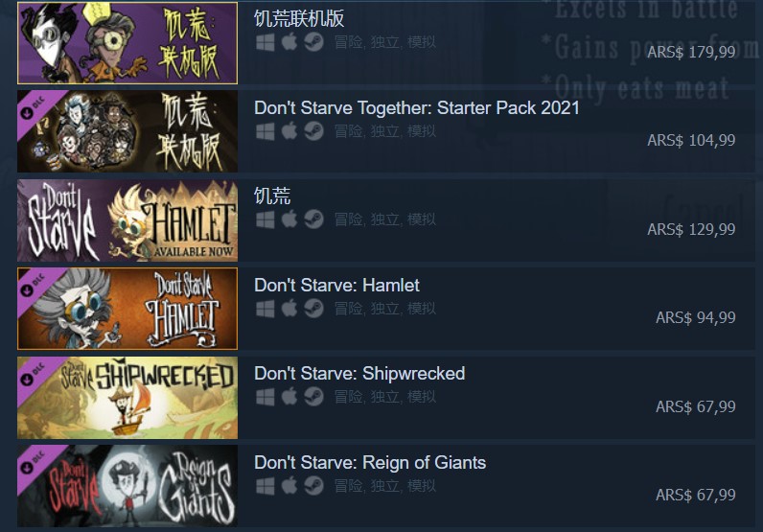Click DLC badge on Starter Pack 2021 thumbnail
763x532 pixels.
tap(34, 107)
